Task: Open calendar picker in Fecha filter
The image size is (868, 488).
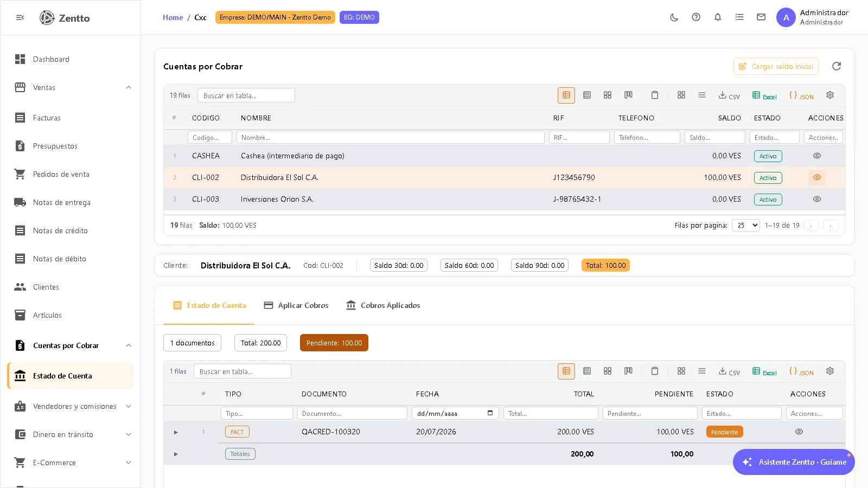Action: 490,413
